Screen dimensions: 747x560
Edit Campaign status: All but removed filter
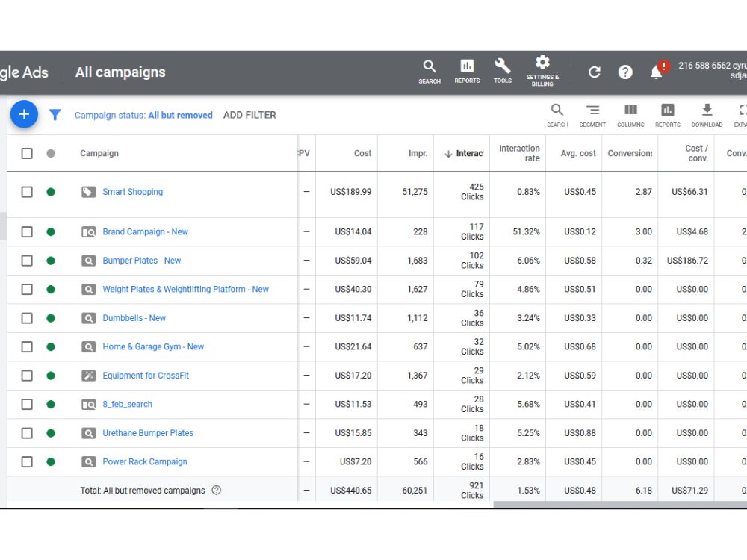click(x=143, y=115)
